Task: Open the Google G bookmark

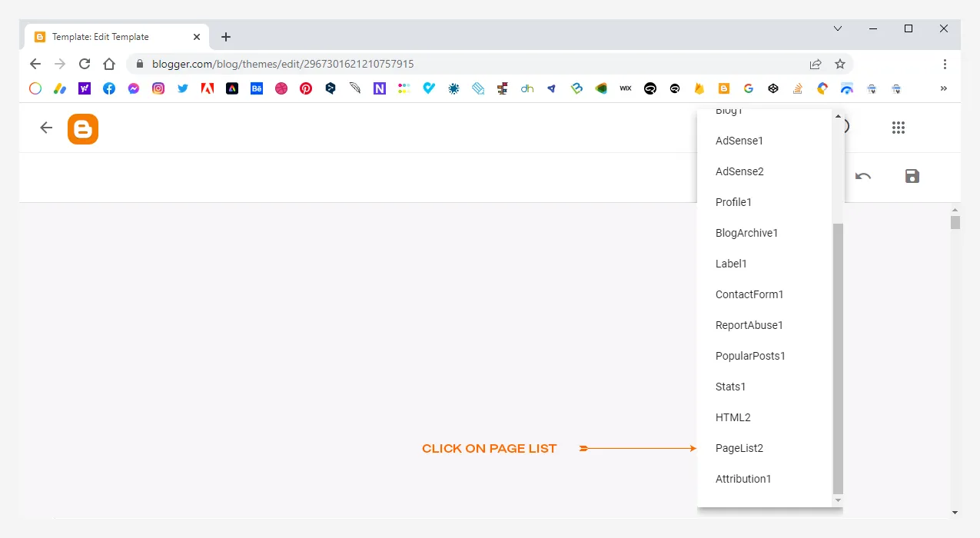Action: click(x=749, y=88)
